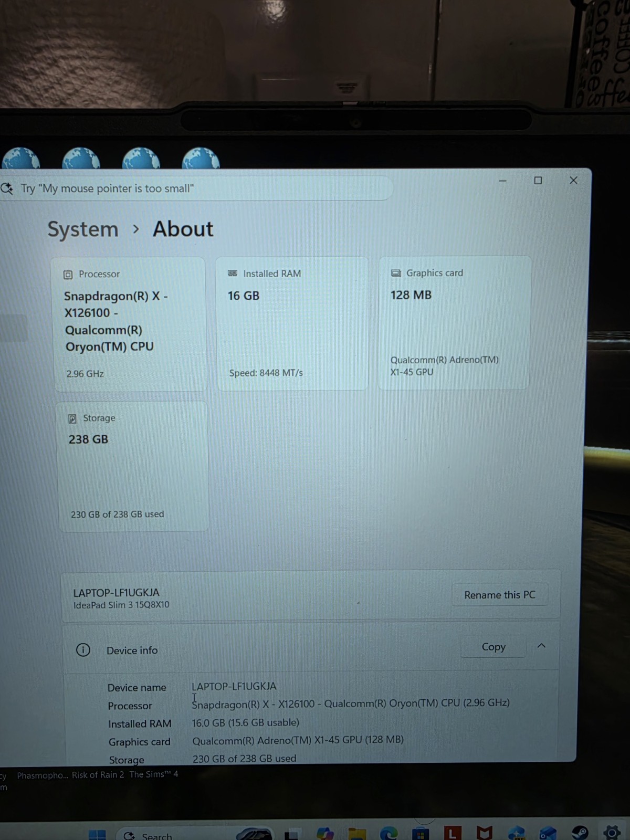Viewport: 630px width, 840px height.
Task: Open Risk of Rain 2 desktop shortcut
Action: (x=98, y=775)
